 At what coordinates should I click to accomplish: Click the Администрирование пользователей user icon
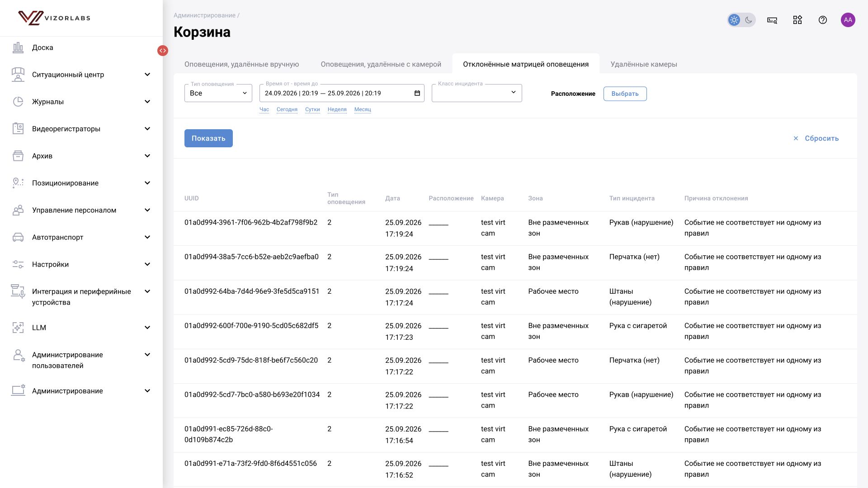(x=19, y=355)
